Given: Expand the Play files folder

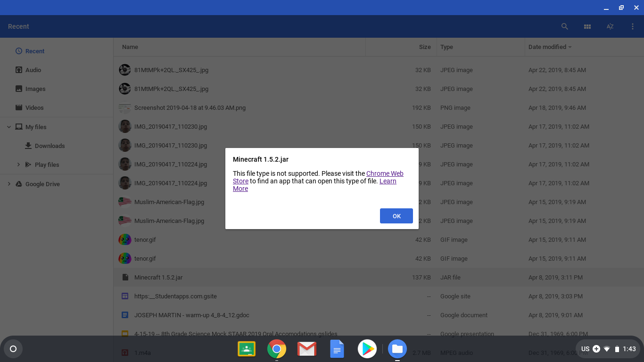Looking at the screenshot, I should click(18, 165).
